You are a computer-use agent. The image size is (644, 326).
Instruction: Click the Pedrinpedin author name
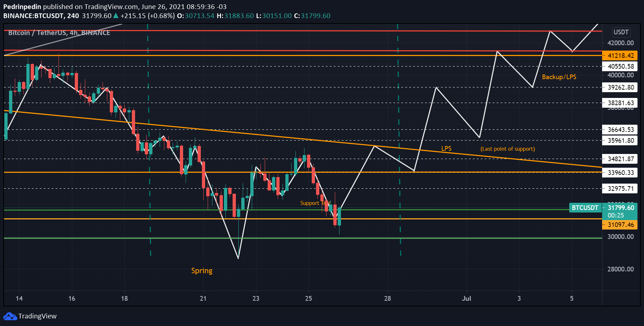(x=22, y=7)
